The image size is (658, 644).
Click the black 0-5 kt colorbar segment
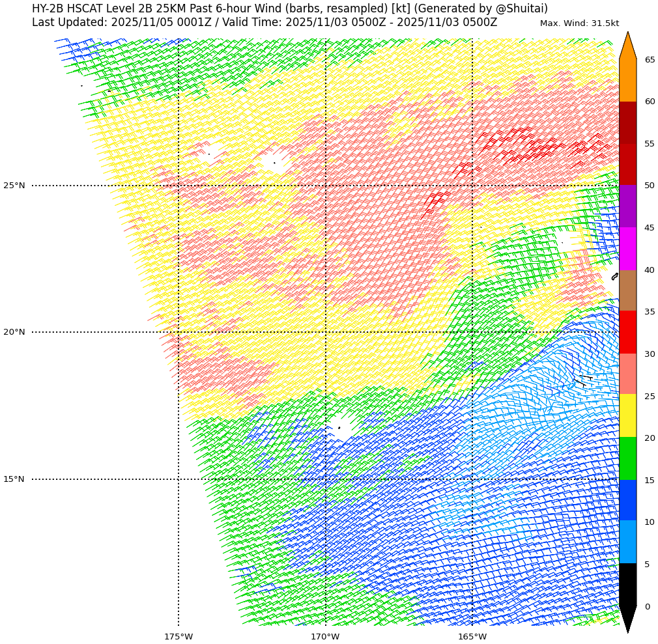627,585
